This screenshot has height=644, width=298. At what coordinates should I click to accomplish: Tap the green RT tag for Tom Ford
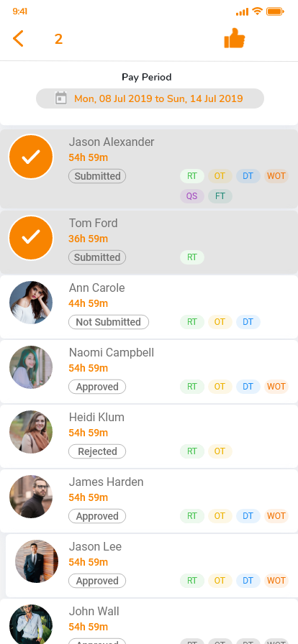pos(191,257)
